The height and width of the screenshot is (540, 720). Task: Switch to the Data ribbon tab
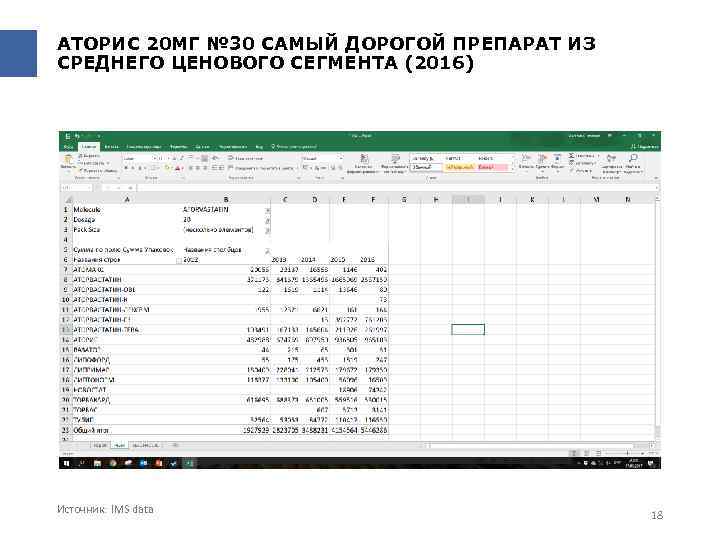[202, 147]
